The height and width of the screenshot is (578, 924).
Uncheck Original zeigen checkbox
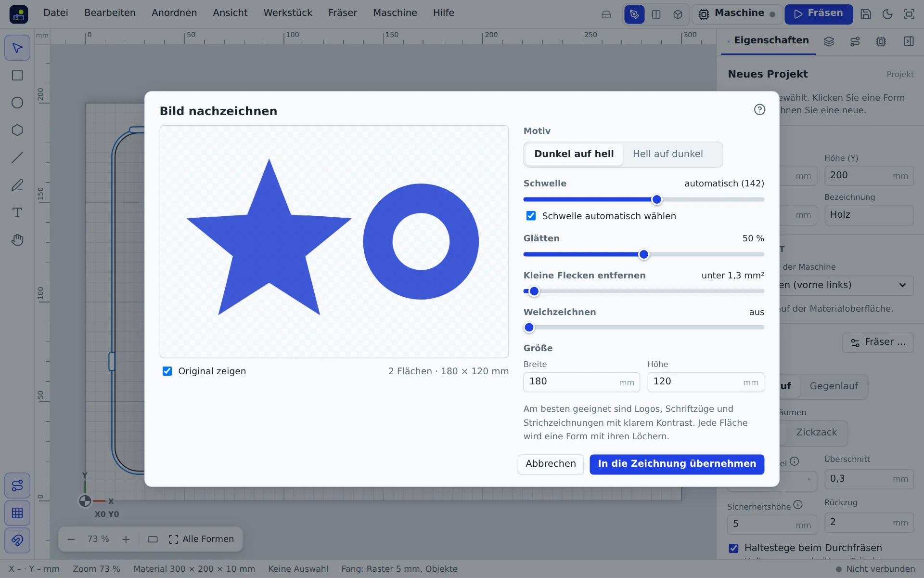(x=167, y=371)
